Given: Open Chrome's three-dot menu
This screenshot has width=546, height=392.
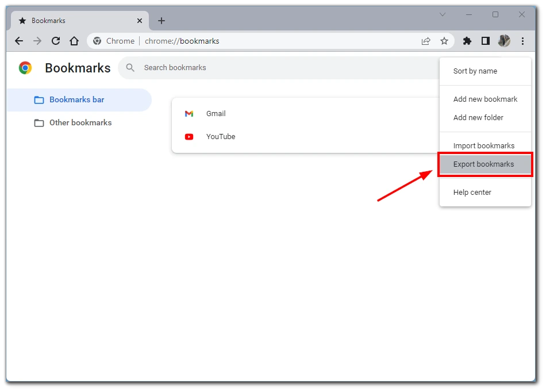Looking at the screenshot, I should point(522,41).
